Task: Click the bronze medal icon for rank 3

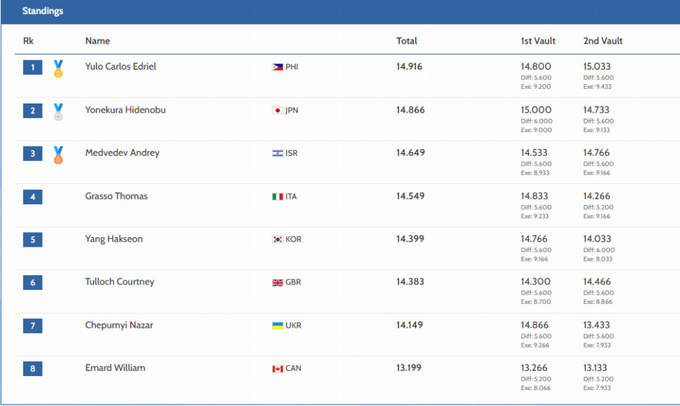Action: click(59, 155)
